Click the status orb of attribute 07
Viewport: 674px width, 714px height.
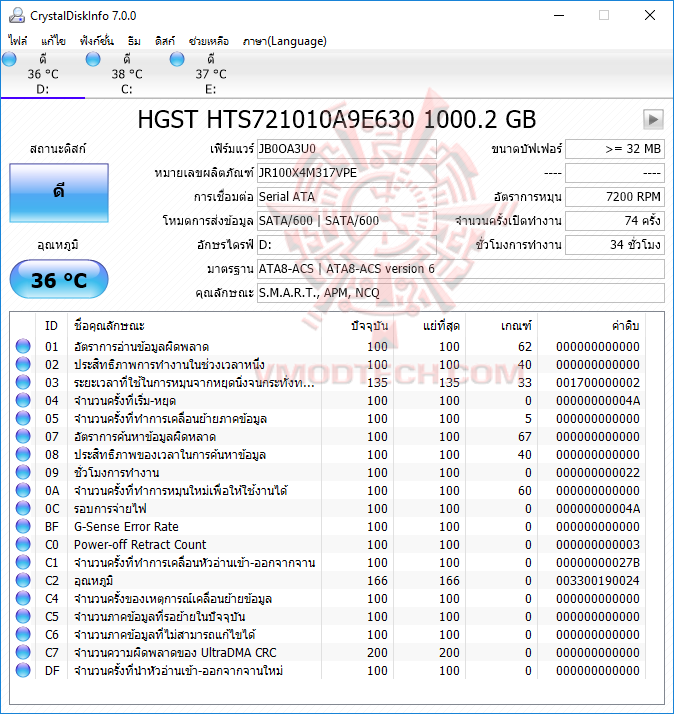pyautogui.click(x=23, y=436)
